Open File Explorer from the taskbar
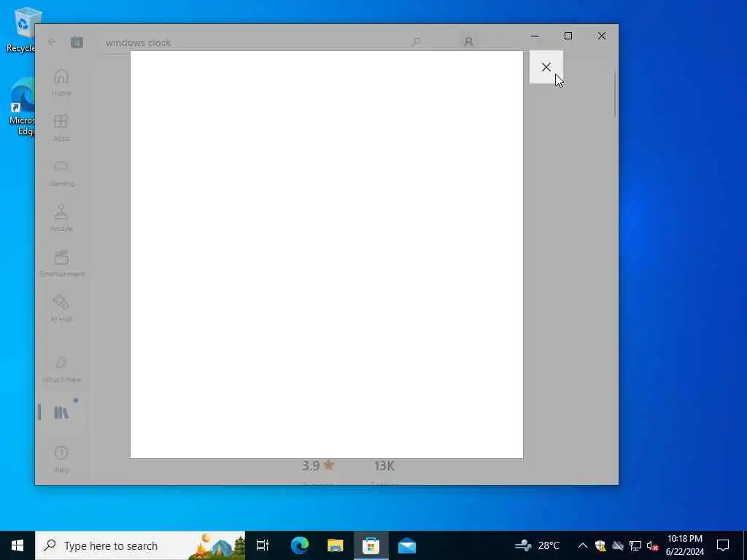747x560 pixels. point(336,545)
